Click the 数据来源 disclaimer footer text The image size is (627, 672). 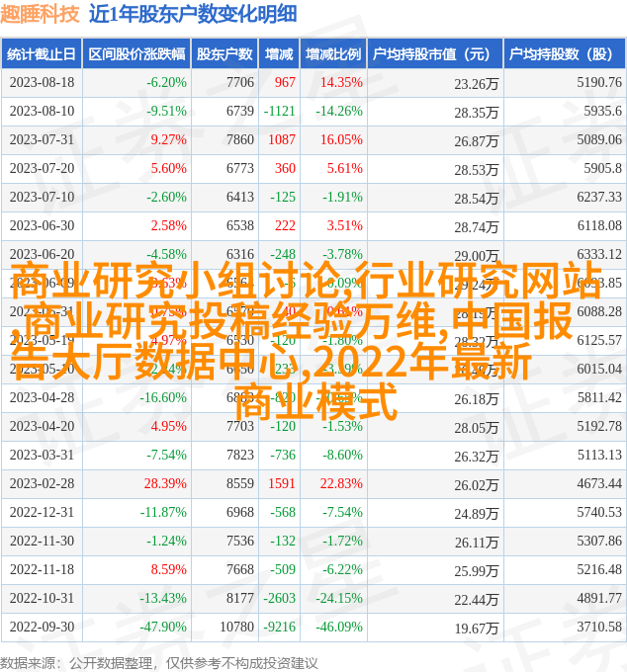[159, 663]
